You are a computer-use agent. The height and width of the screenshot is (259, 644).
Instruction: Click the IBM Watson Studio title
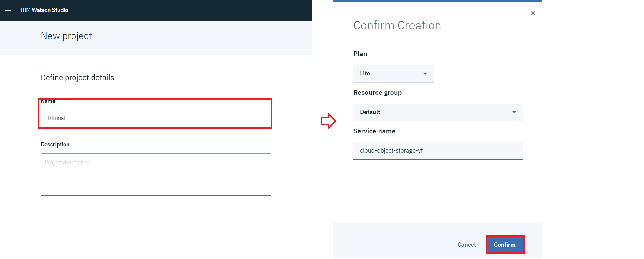pos(44,10)
